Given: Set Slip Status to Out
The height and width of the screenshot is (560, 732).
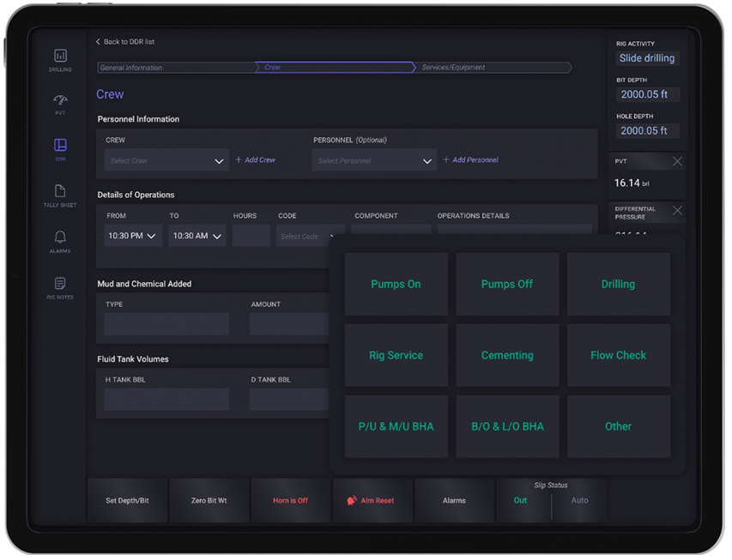Looking at the screenshot, I should [520, 500].
